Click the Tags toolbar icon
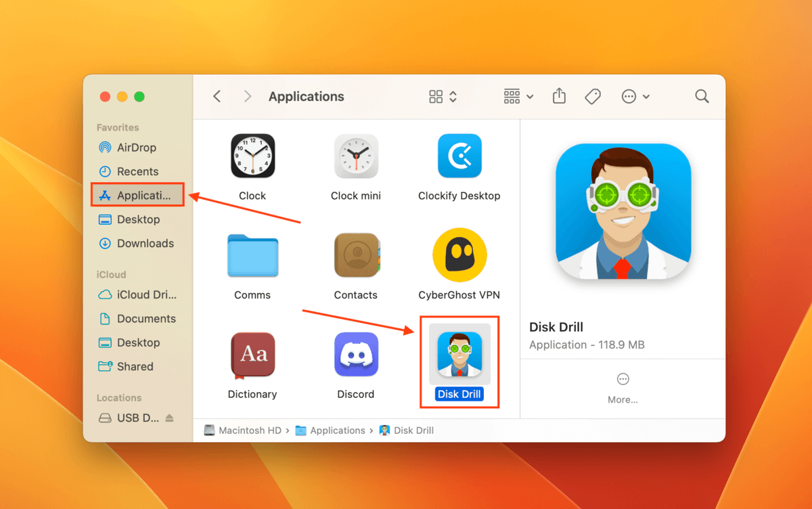Screen dimensions: 812x509 pyautogui.click(x=593, y=97)
